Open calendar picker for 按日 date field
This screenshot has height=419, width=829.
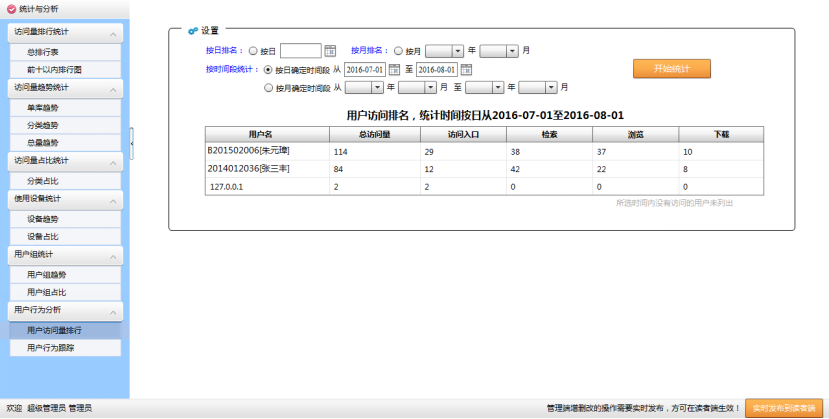tap(330, 50)
